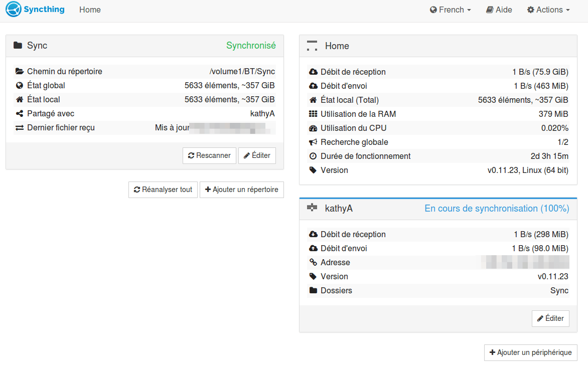Click the megaphone icon by Recherche globale

[x=313, y=142]
